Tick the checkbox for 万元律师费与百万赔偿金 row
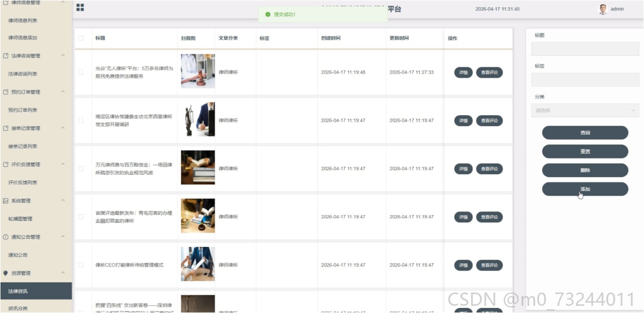The width and height of the screenshot is (644, 313). pyautogui.click(x=80, y=169)
